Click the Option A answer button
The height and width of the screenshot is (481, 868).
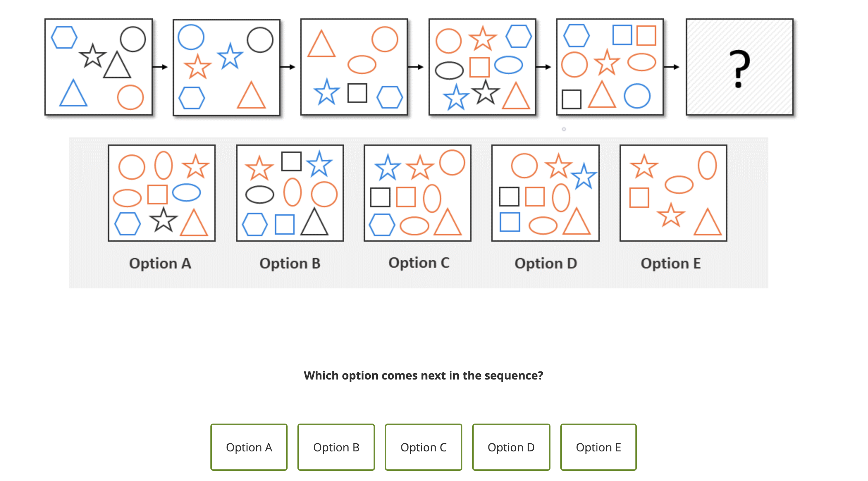[249, 447]
